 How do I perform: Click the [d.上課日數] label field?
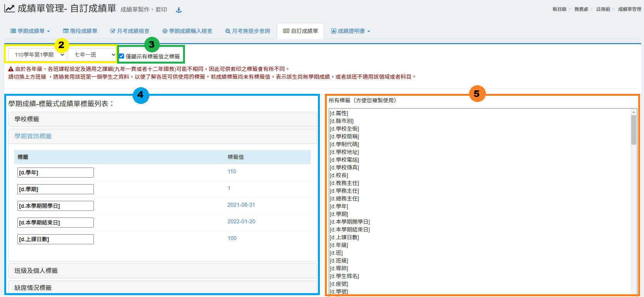55,239
